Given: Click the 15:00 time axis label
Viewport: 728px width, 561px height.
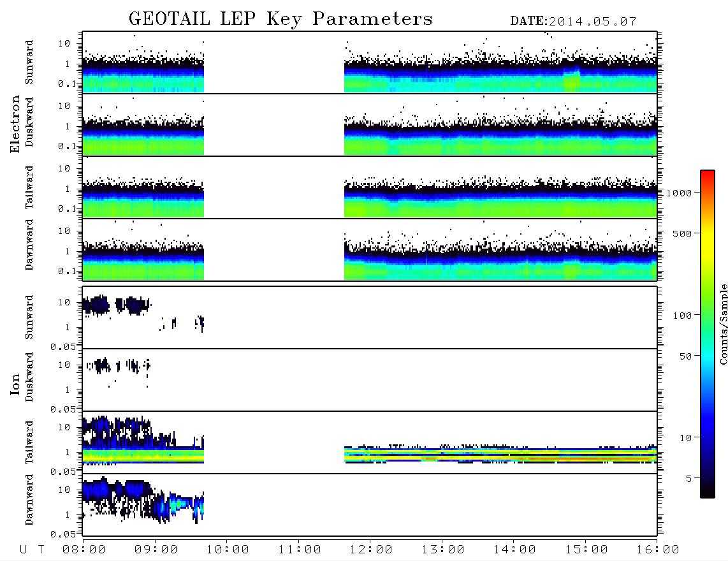Looking at the screenshot, I should (x=586, y=550).
